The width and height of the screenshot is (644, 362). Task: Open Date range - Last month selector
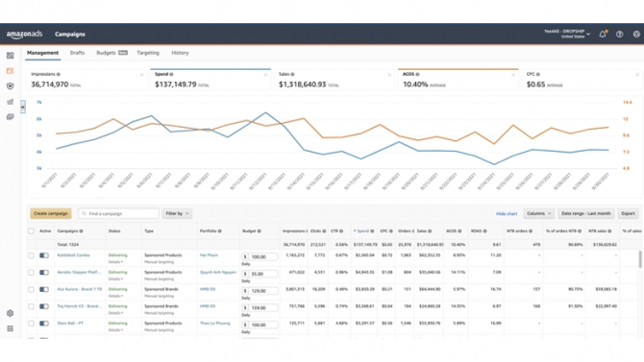click(585, 213)
